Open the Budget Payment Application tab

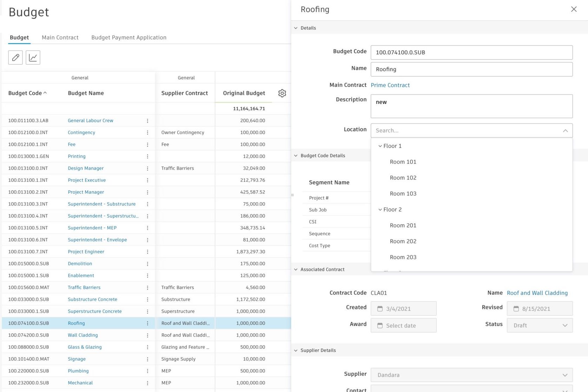(x=129, y=38)
